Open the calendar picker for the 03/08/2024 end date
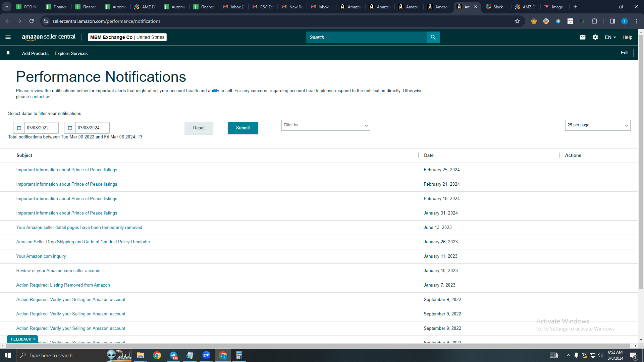 pos(70,128)
